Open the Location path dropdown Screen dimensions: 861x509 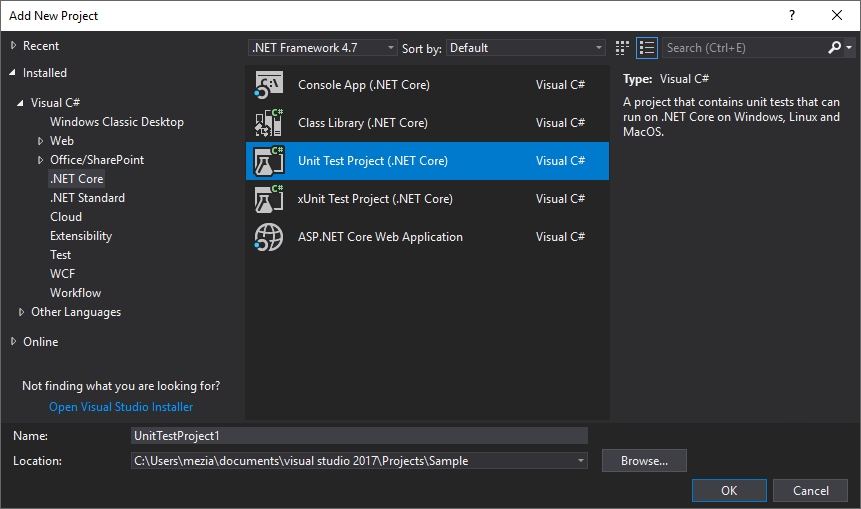coord(581,461)
